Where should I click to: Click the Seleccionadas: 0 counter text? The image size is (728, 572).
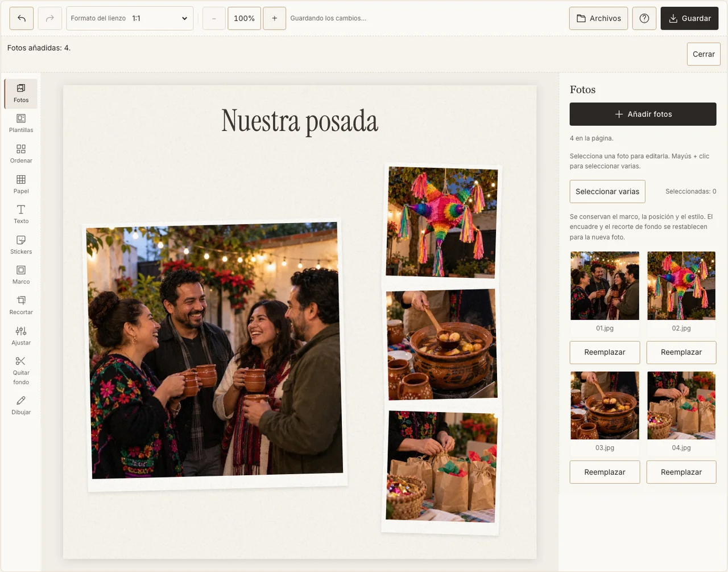(690, 191)
